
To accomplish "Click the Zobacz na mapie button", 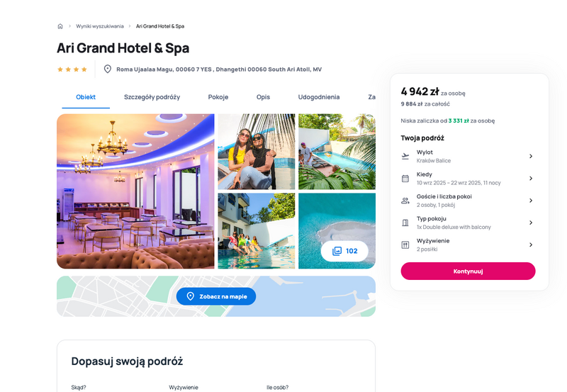I will [x=216, y=296].
